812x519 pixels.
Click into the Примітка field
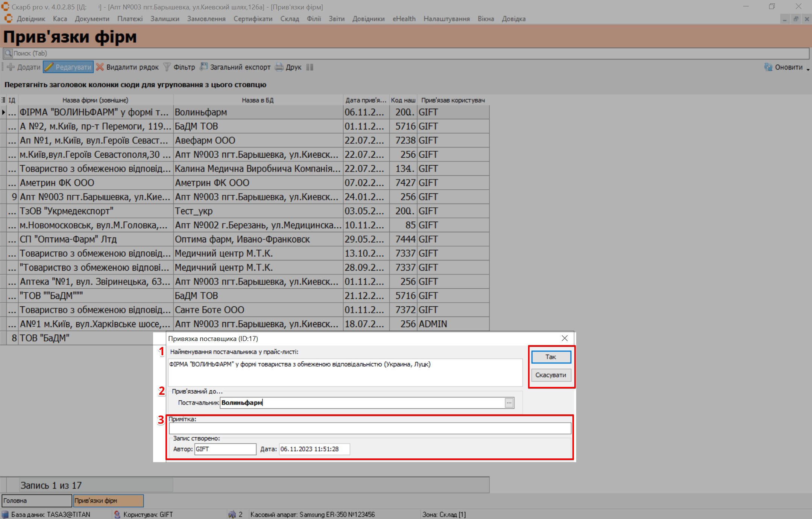click(370, 428)
